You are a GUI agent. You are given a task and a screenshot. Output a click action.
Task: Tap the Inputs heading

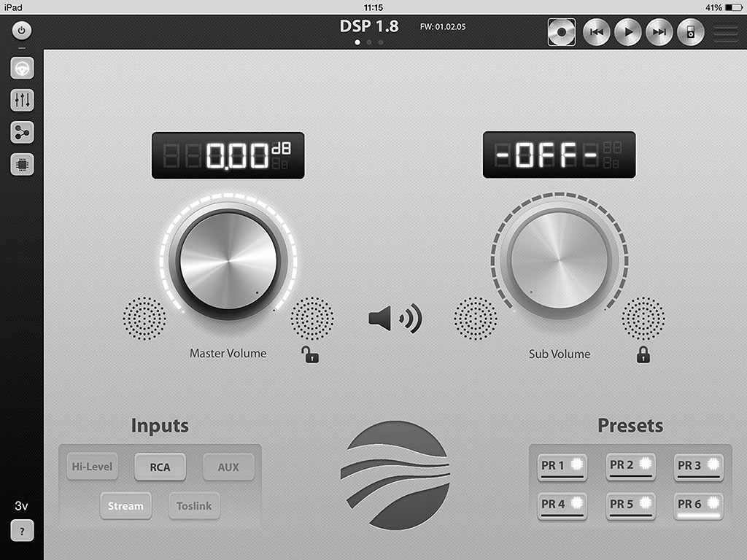pos(160,425)
